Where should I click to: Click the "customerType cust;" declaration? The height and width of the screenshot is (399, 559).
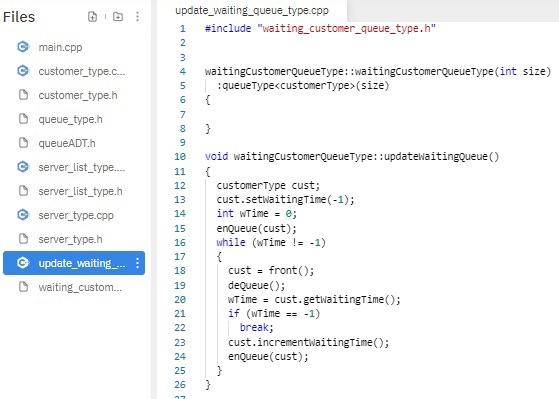point(268,185)
